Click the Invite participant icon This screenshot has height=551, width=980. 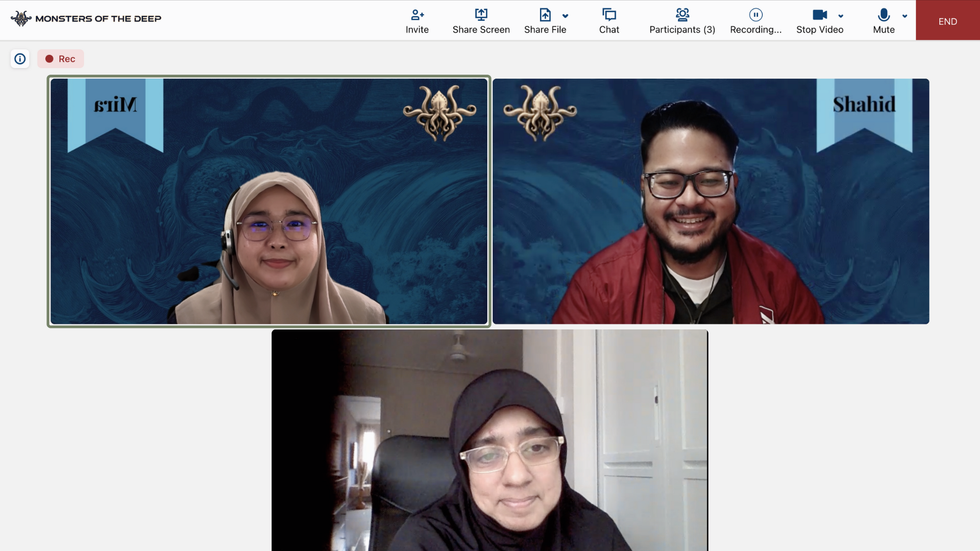(x=417, y=15)
